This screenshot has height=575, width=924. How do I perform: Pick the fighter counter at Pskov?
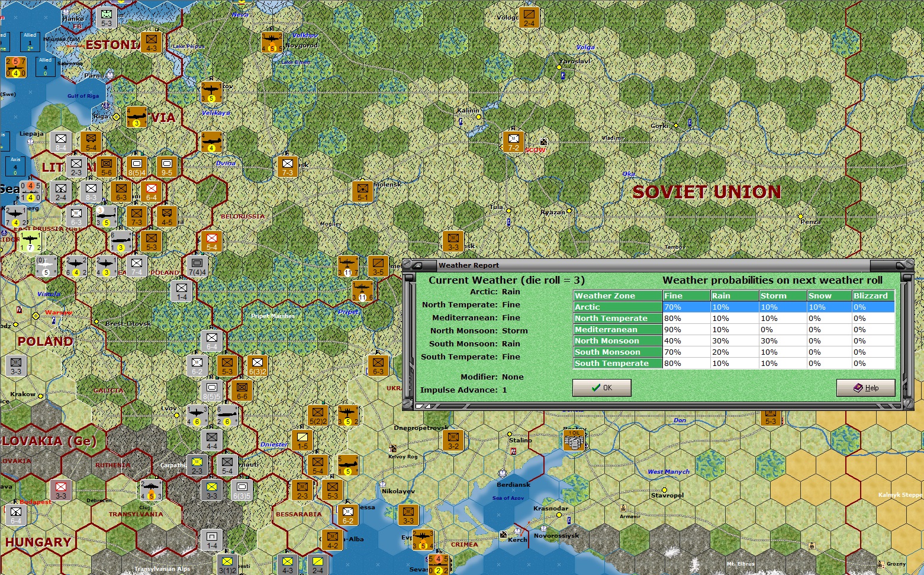pos(211,92)
